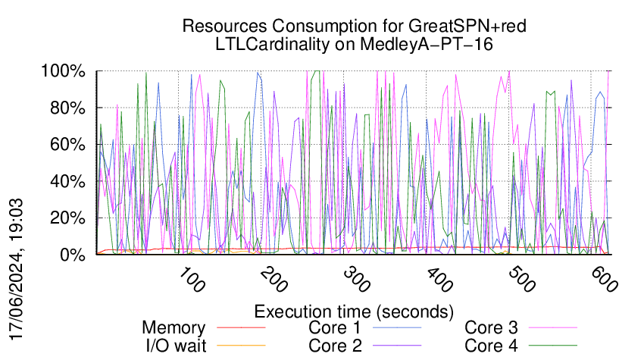644x360 pixels.
Task: Click the orange I/O wait legend line sample
Action: pos(241,346)
